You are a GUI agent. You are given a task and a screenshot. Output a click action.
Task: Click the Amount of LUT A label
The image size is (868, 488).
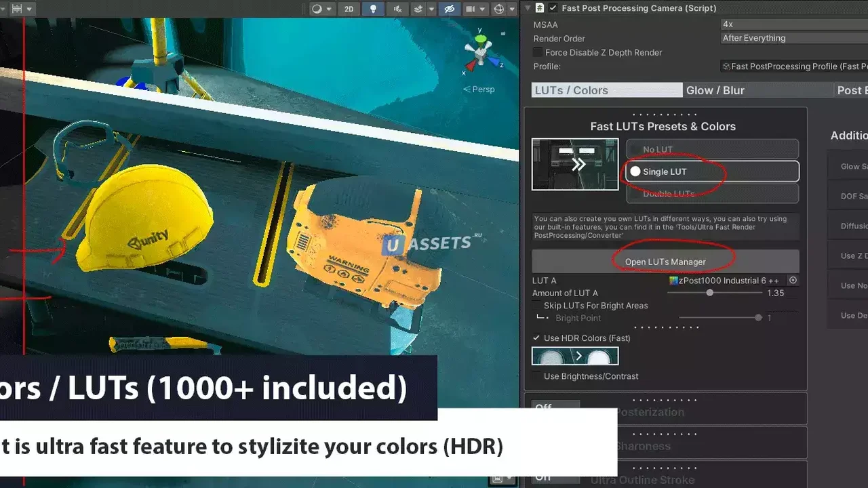(565, 293)
